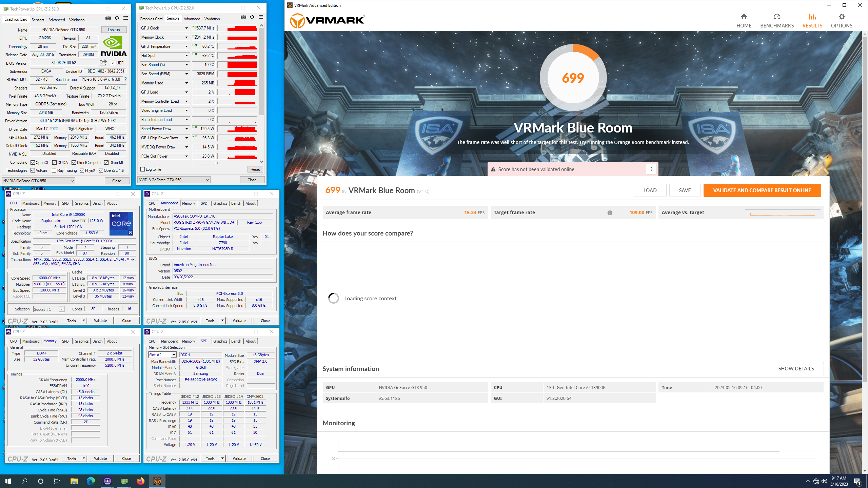Open Microsoft Edge from taskbar
This screenshot has width=868, height=488.
coord(91,481)
